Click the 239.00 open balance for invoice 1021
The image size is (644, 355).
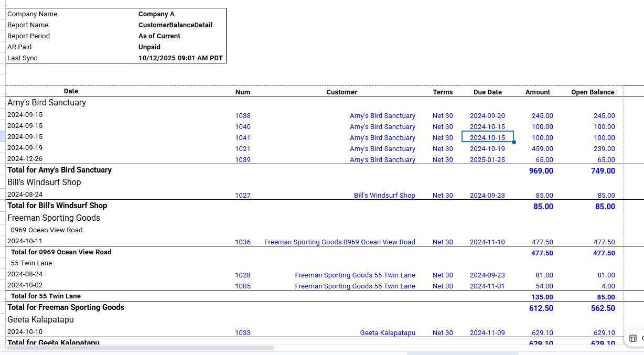point(604,149)
